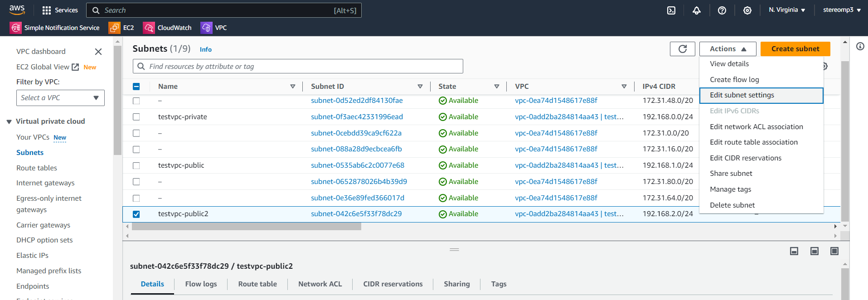The width and height of the screenshot is (868, 300).
Task: Click the table horizontal scrollbar thumb
Action: click(x=246, y=227)
